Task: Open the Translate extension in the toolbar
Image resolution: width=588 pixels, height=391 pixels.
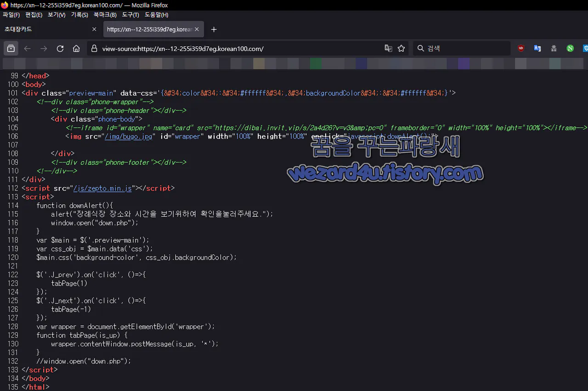Action: pos(537,48)
